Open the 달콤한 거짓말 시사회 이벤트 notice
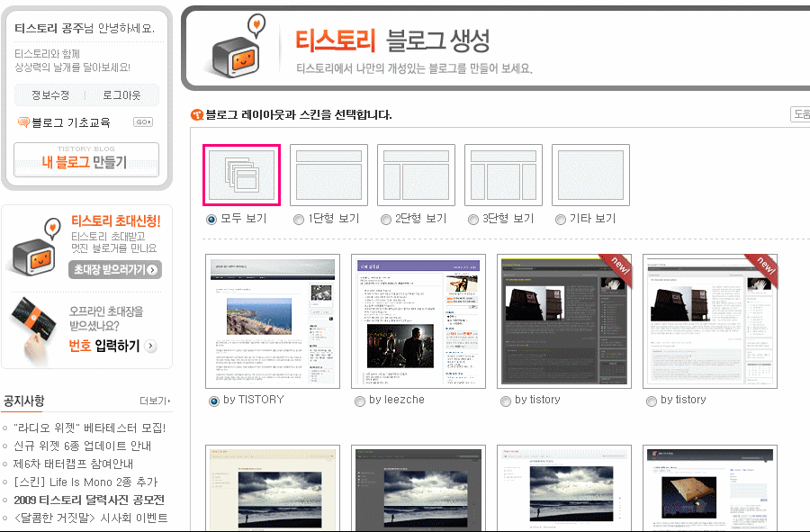This screenshot has width=810, height=532. coord(90,518)
